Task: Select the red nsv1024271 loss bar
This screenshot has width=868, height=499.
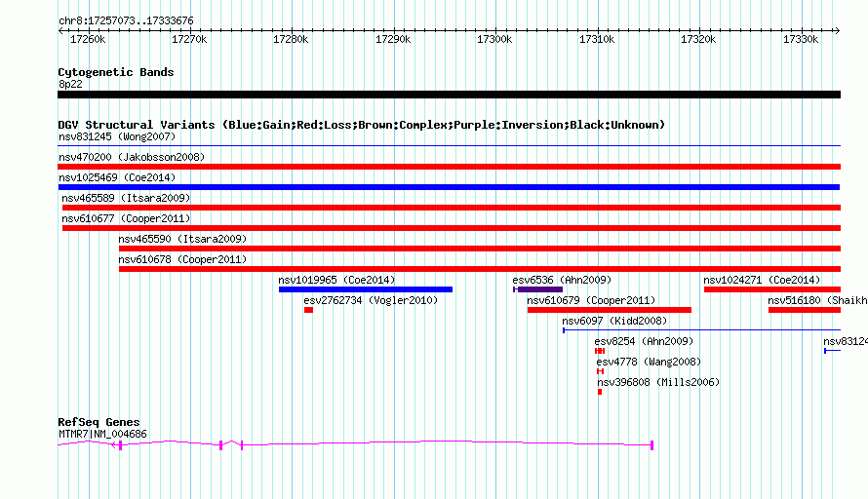Action: [772, 289]
